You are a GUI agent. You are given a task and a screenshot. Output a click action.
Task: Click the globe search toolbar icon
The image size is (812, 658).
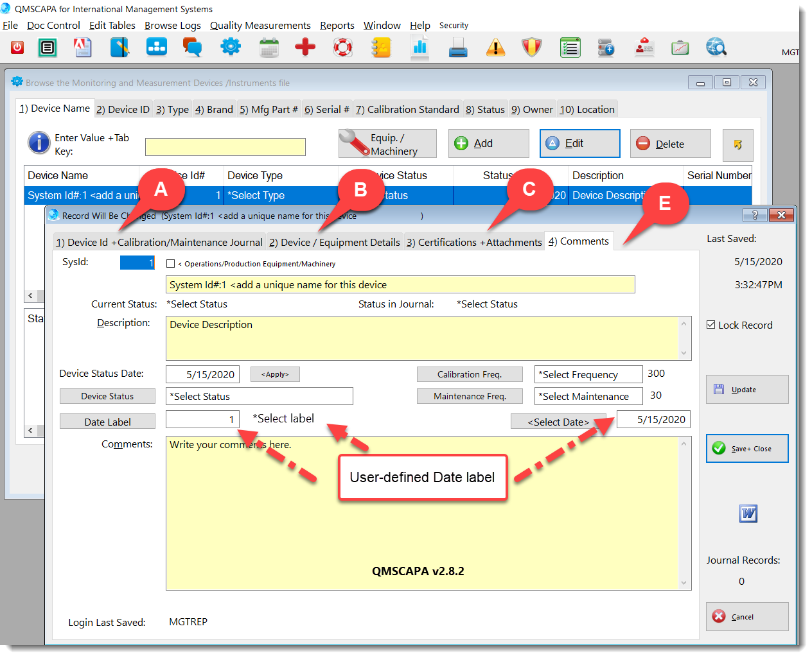point(716,48)
